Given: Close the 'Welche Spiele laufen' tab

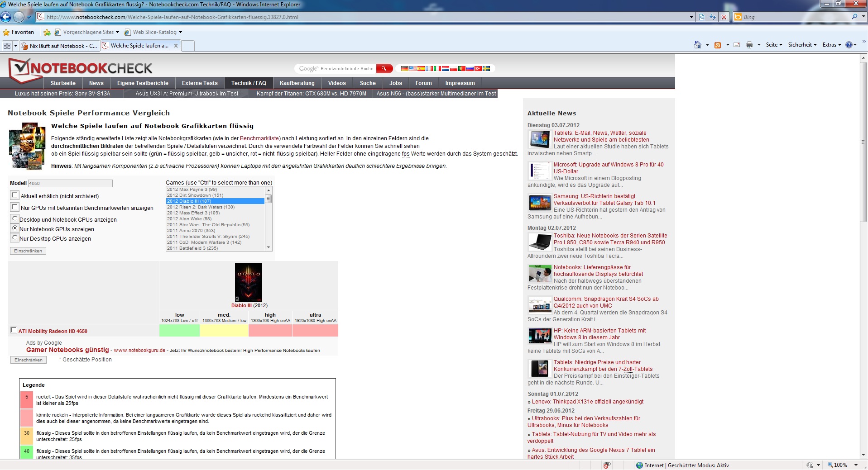Looking at the screenshot, I should coord(176,46).
